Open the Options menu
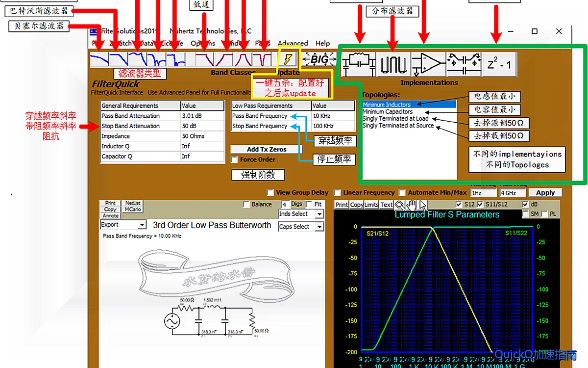588x368 pixels. point(203,43)
